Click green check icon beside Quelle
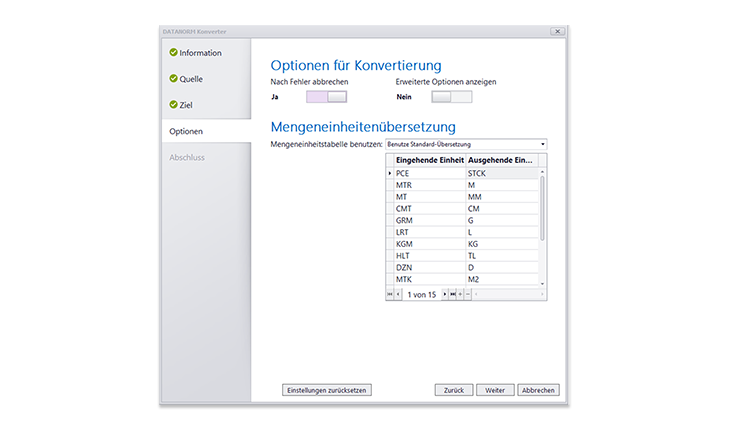729x430 pixels. tap(173, 78)
